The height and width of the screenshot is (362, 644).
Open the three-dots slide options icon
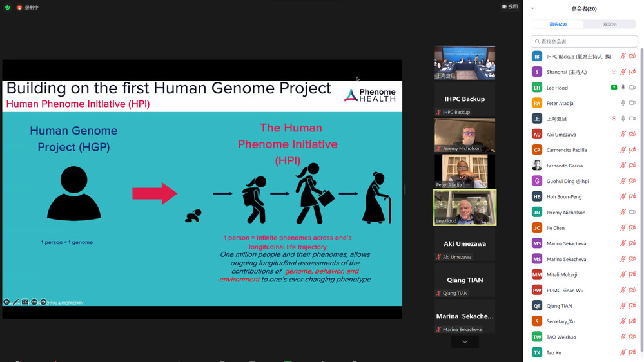34,301
